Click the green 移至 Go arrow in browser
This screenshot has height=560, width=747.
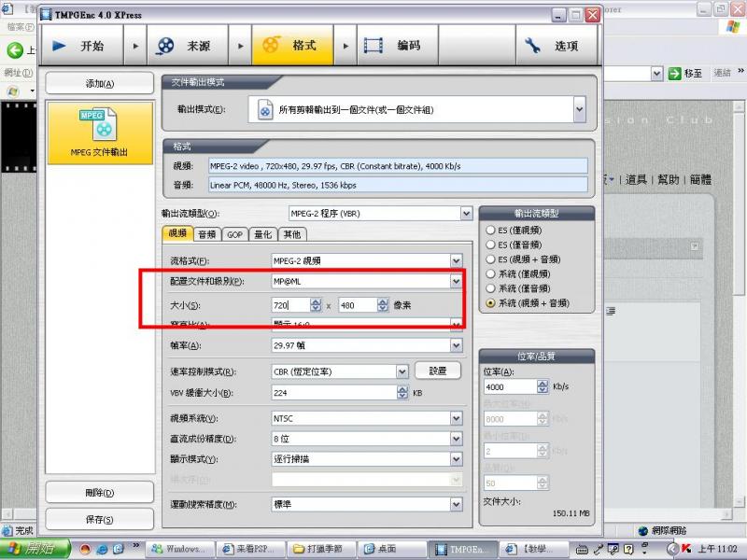[674, 74]
